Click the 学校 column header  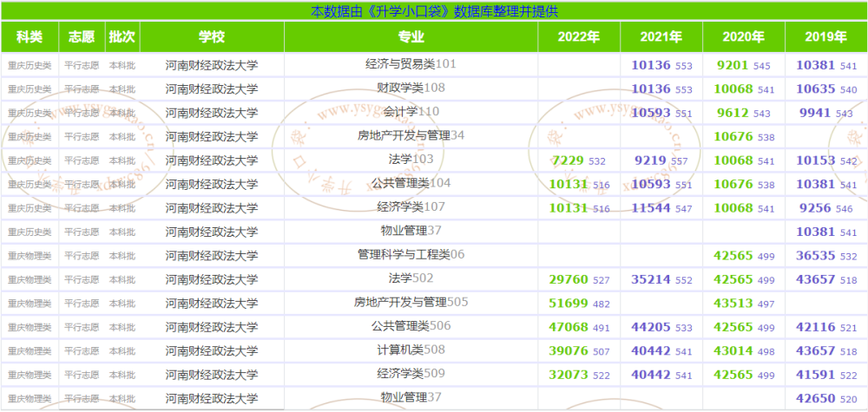(x=212, y=37)
